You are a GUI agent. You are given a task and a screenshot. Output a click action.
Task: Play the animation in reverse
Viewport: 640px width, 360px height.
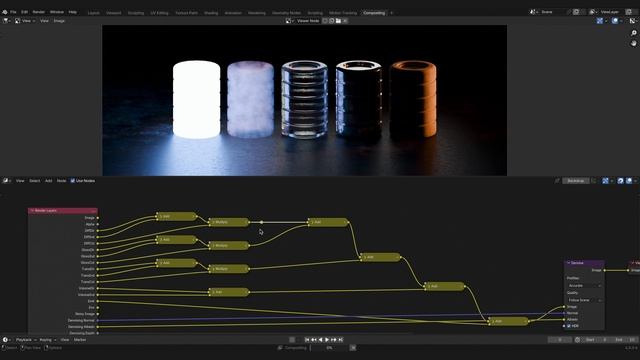320,340
